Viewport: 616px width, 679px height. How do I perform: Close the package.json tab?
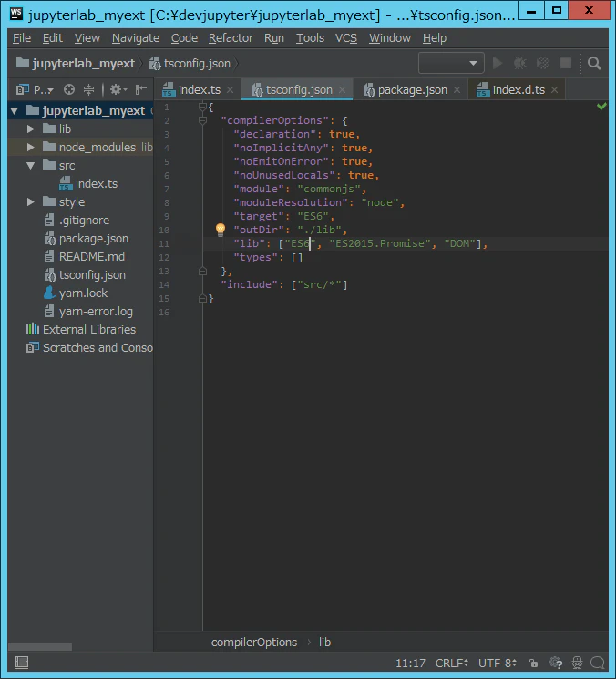pos(457,89)
